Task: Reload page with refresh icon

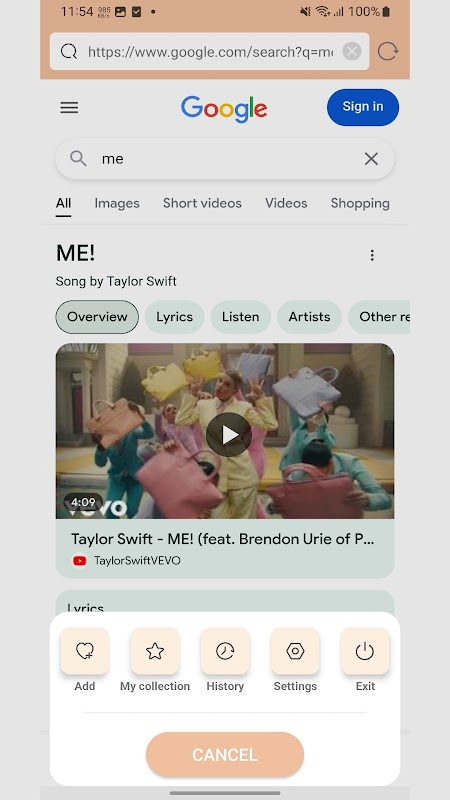Action: point(388,52)
